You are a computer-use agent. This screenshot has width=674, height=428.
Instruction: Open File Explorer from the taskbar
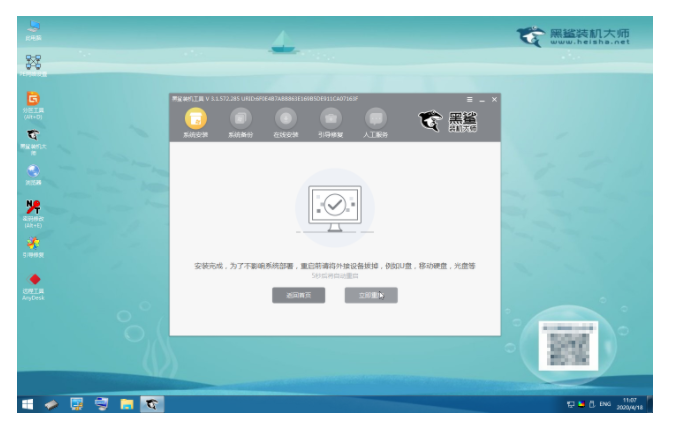coord(127,405)
